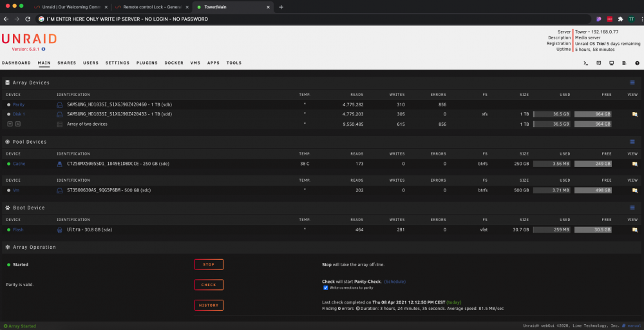Open the system log icon
644x330 pixels.
(x=624, y=63)
